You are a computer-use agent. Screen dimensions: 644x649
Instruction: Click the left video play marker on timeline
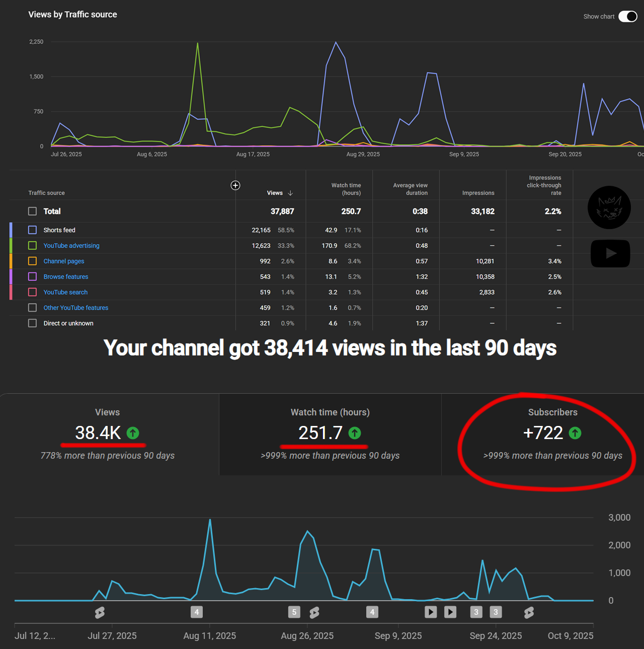point(431,612)
